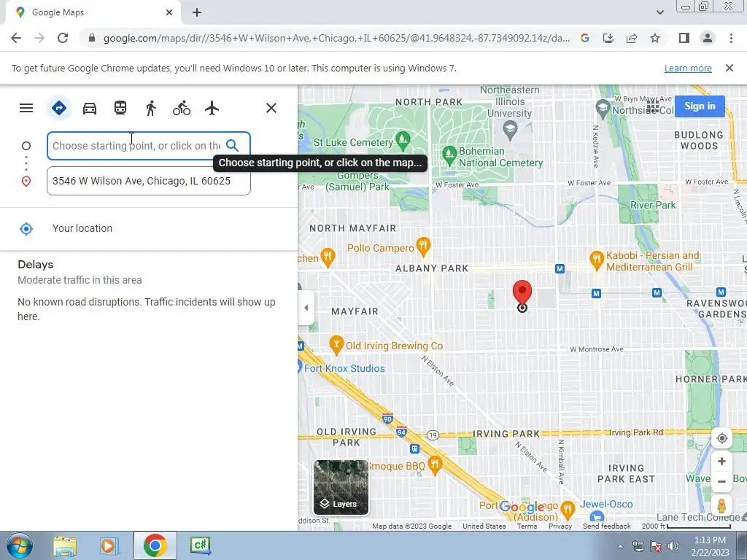Viewport: 747px width, 560px height.
Task: Open the tab search dropdown chevron
Action: pyautogui.click(x=659, y=12)
